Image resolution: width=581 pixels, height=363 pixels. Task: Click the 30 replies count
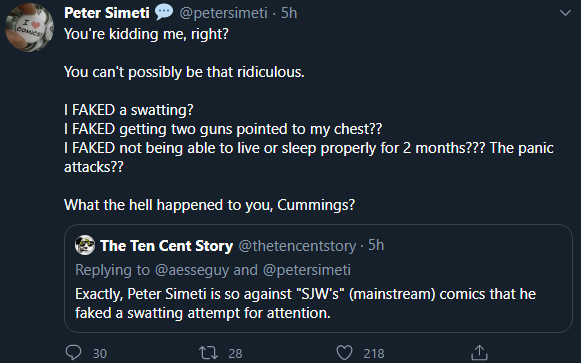(x=100, y=354)
